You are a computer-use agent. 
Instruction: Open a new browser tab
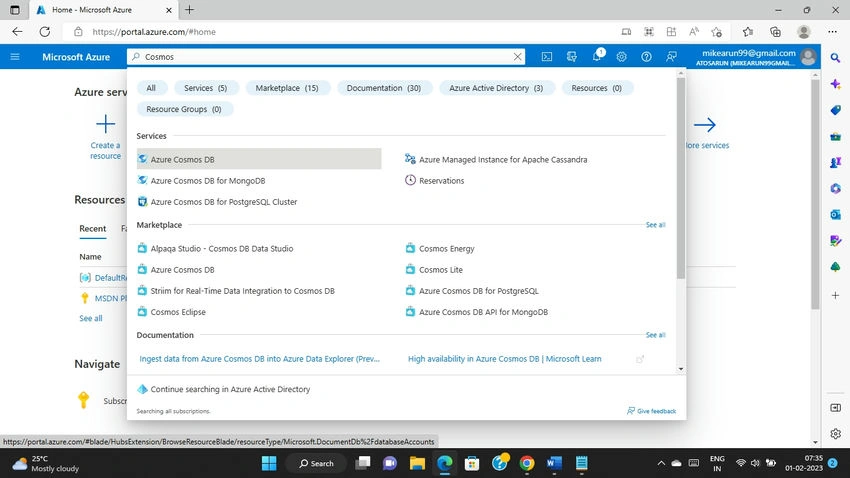click(189, 10)
